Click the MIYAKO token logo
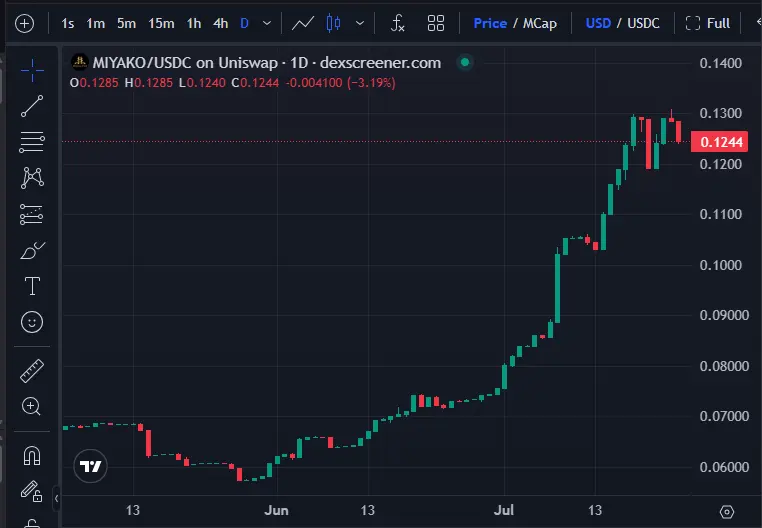Viewport: 762px width, 528px height. (80, 62)
